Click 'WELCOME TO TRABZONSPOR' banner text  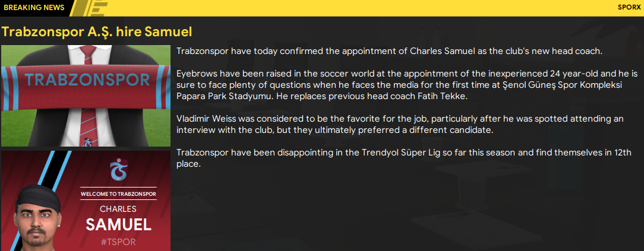coord(118,194)
